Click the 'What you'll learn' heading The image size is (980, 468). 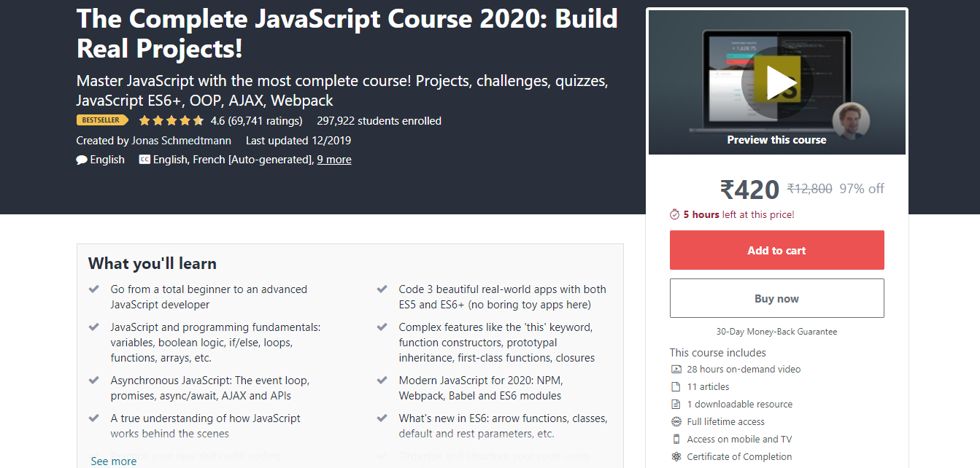click(153, 264)
